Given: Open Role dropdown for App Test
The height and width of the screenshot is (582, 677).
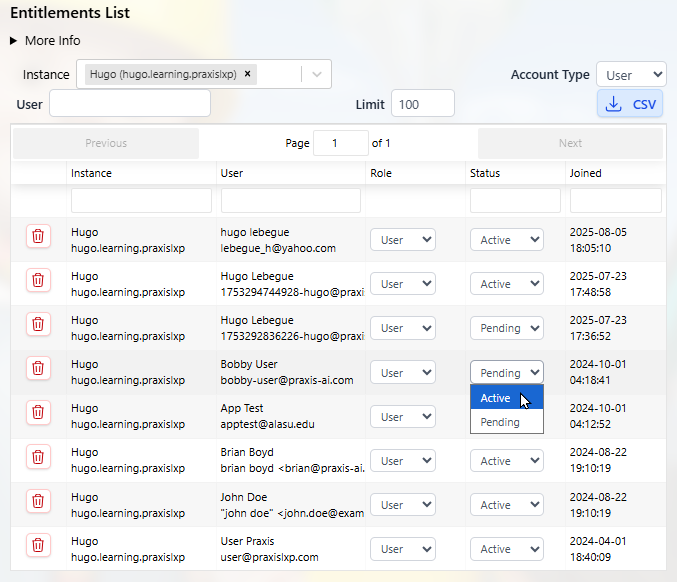Looking at the screenshot, I should [x=402, y=417].
